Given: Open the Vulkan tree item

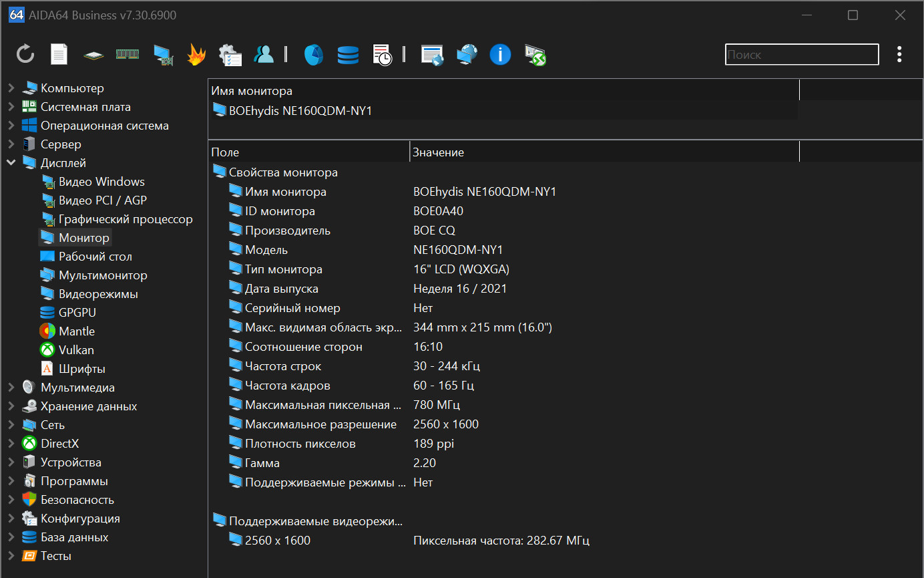Looking at the screenshot, I should (x=76, y=349).
